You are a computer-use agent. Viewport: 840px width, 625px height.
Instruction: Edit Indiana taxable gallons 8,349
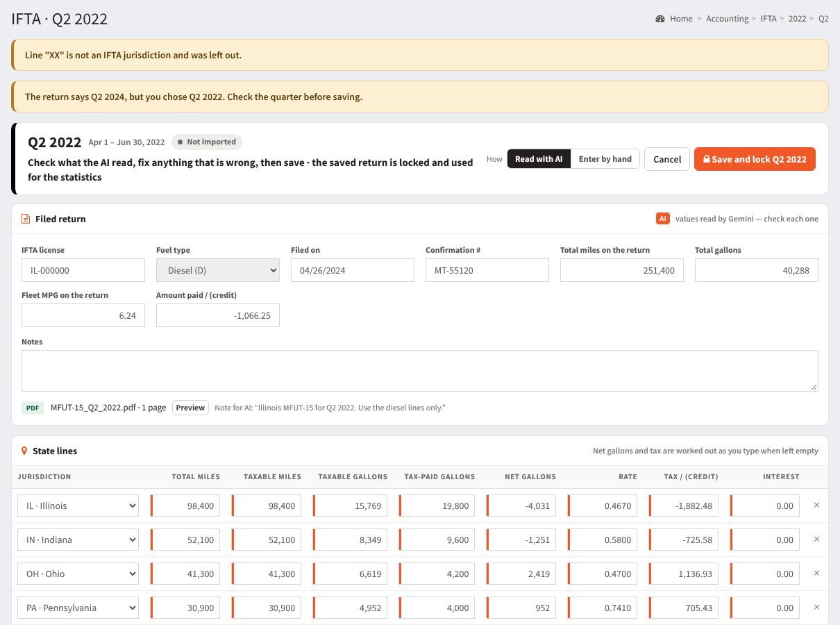coord(351,540)
